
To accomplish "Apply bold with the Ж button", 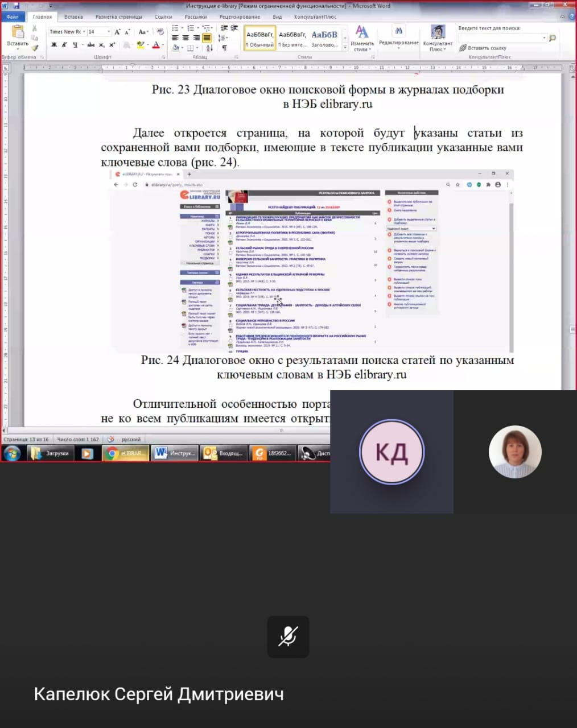I will [54, 45].
